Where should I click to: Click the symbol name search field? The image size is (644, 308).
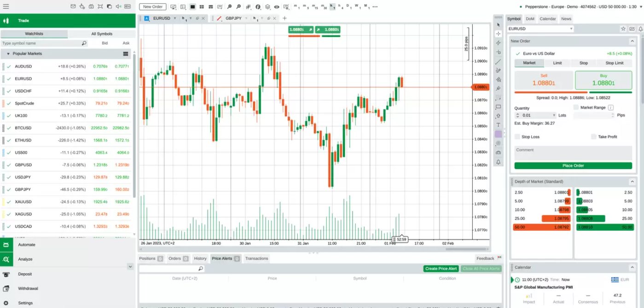41,43
